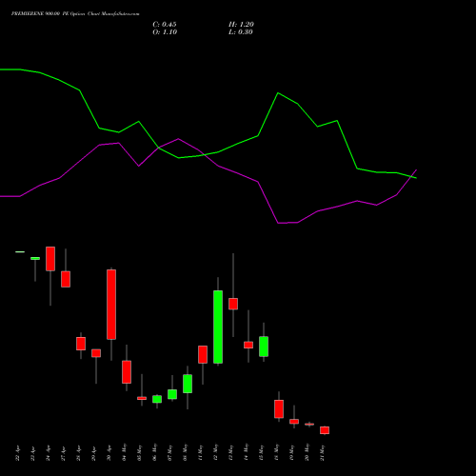The height and width of the screenshot is (476, 476).
Task: Select the close value C: 0.45
Action: point(165,25)
